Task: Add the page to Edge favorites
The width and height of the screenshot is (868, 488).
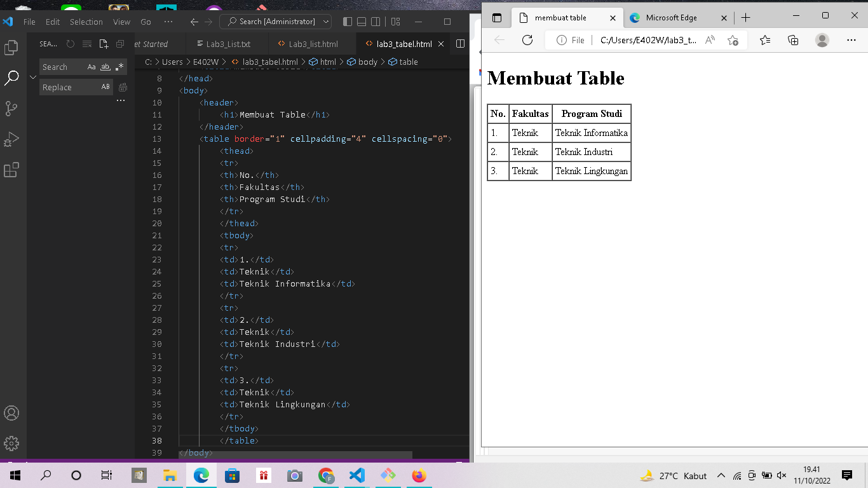Action: tap(734, 39)
